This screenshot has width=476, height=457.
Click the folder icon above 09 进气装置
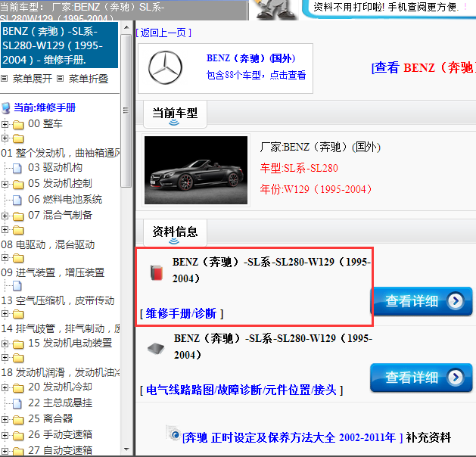(18, 258)
